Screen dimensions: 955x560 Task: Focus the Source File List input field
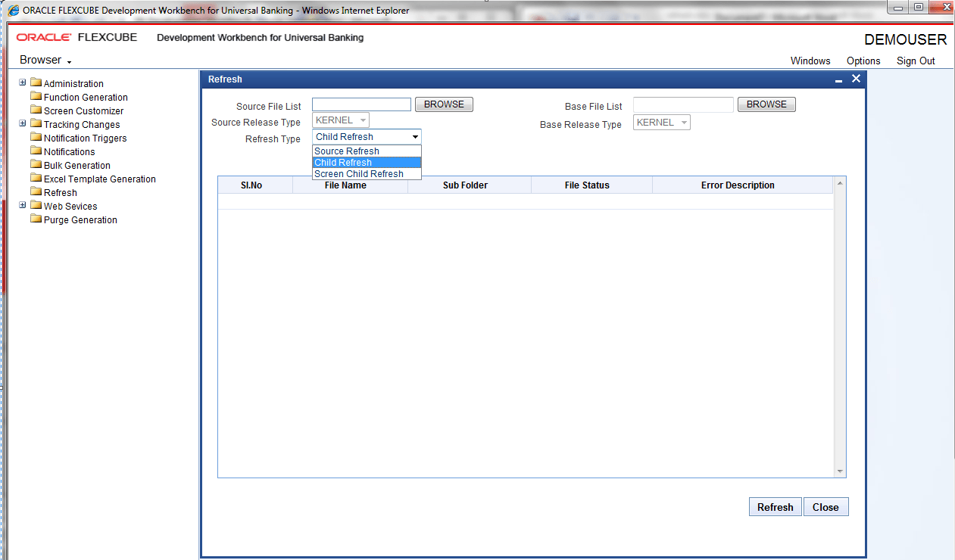coord(361,104)
